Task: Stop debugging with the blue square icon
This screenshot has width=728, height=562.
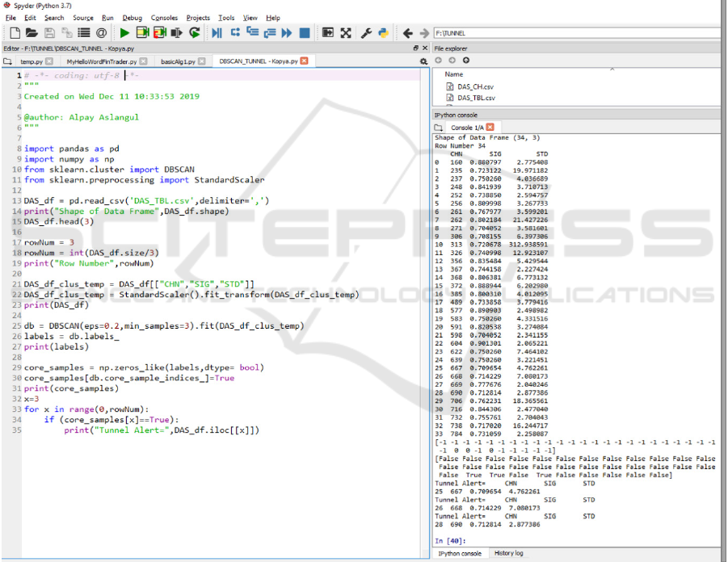Action: 305,33
